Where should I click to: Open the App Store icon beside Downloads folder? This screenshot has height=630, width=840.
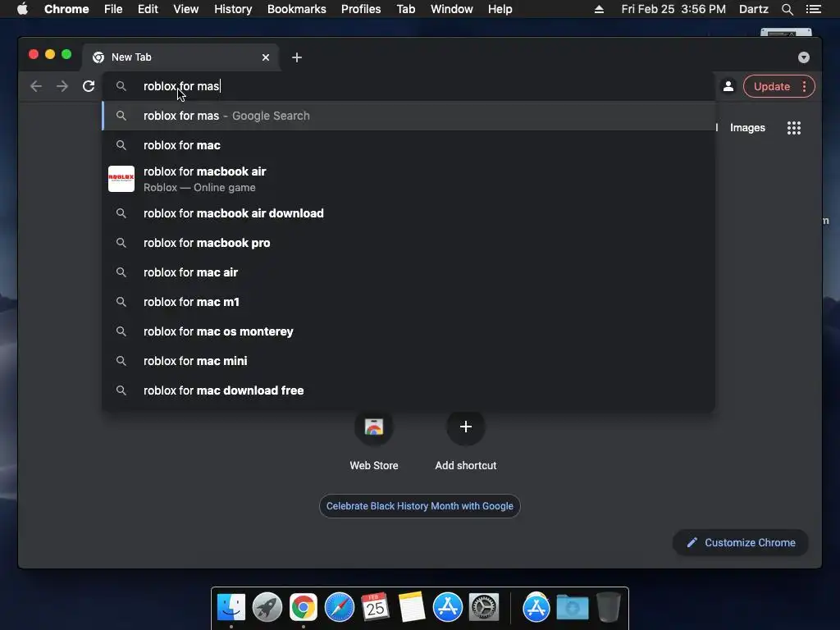click(536, 608)
